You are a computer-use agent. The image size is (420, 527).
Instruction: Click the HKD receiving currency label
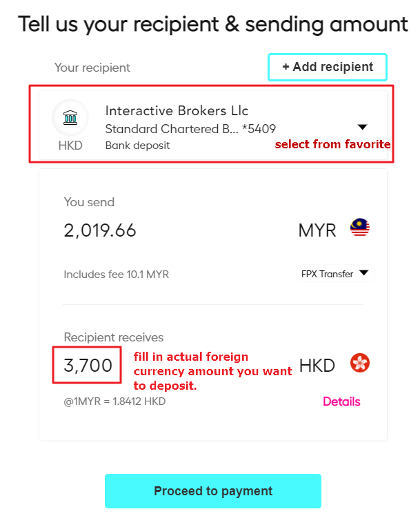point(317,366)
